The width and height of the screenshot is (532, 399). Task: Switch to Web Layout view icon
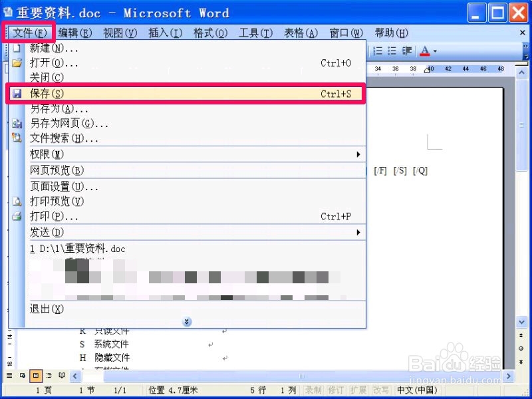coord(23,375)
